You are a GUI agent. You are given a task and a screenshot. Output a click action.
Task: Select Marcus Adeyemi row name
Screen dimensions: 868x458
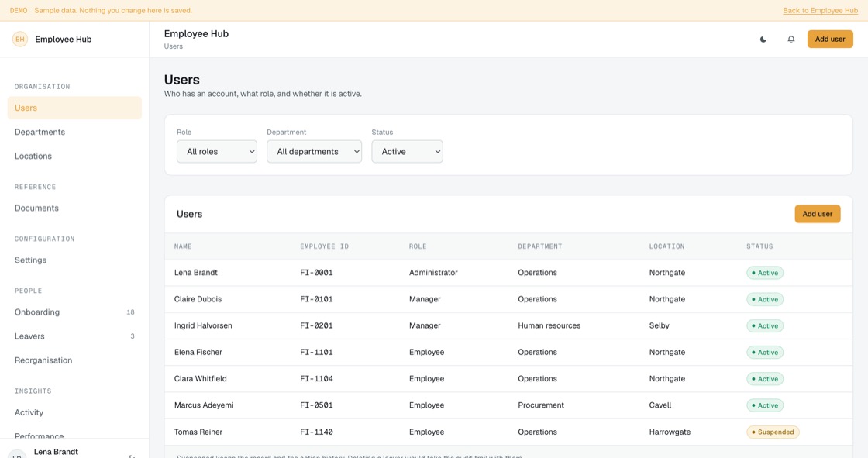[204, 405]
